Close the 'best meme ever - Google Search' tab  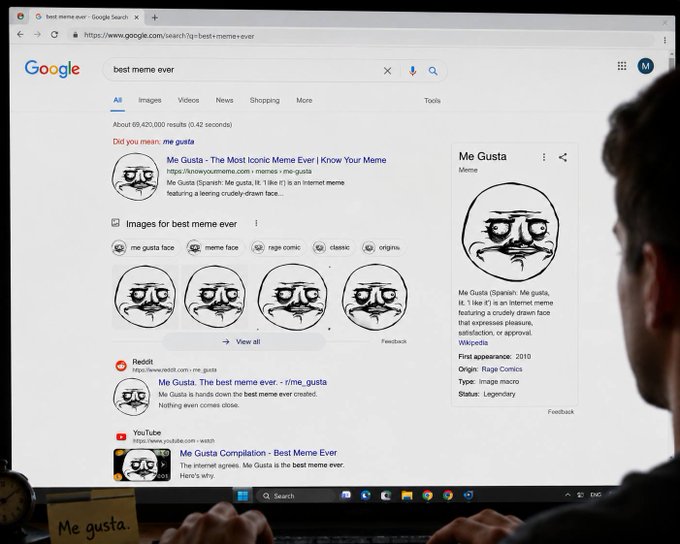(x=137, y=17)
